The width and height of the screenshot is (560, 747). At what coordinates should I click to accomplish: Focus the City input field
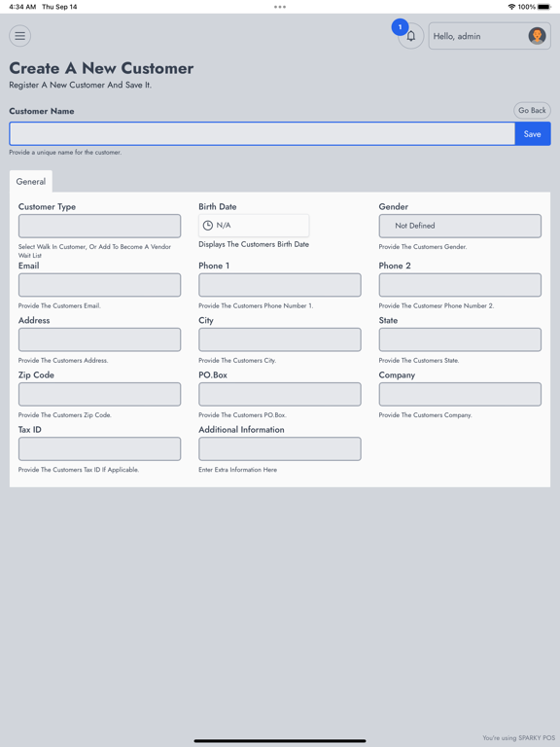[280, 339]
